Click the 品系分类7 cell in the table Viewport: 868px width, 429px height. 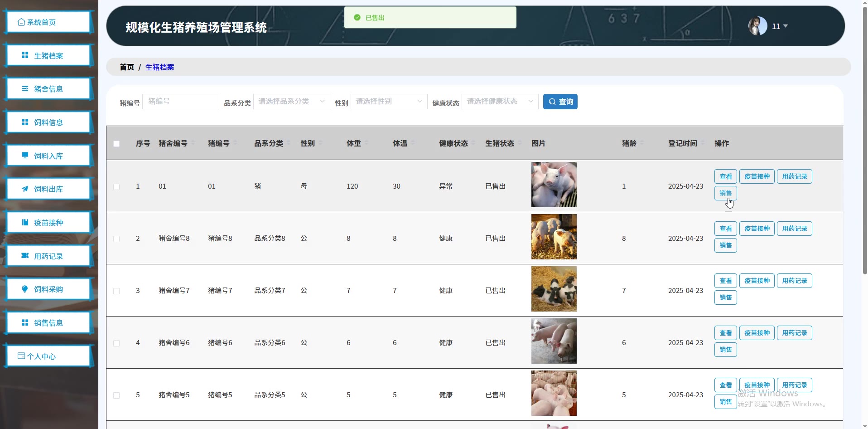point(270,291)
